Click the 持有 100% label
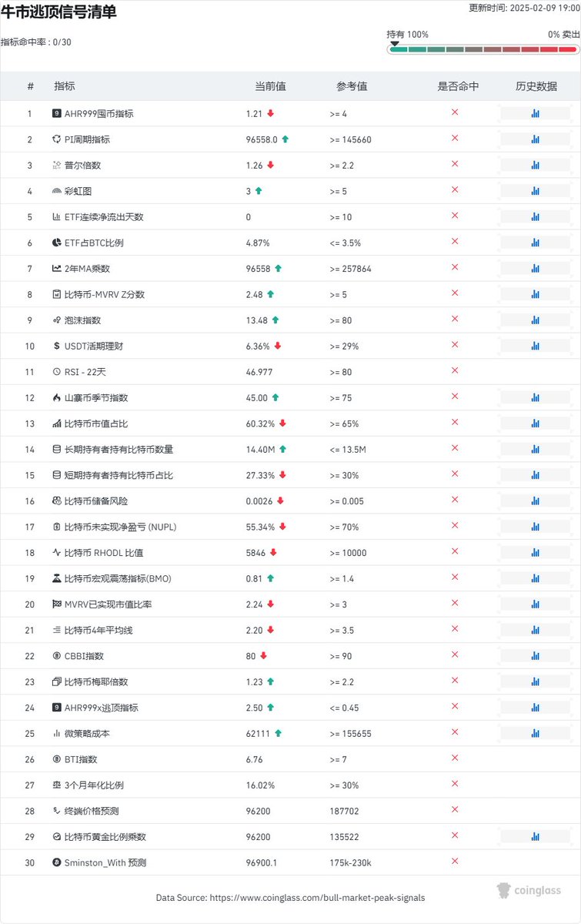Viewport: 581px width, 924px height. 408,35
